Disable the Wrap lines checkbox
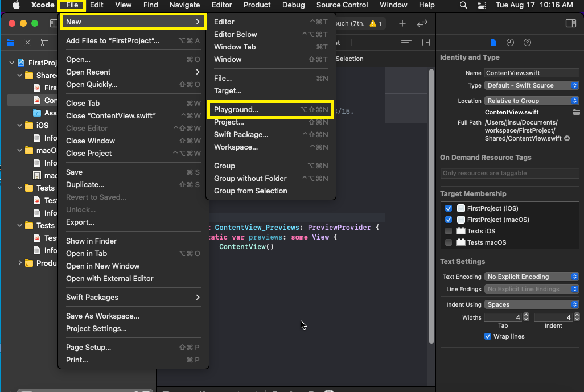Screen dimensions: 584x392 (488, 336)
